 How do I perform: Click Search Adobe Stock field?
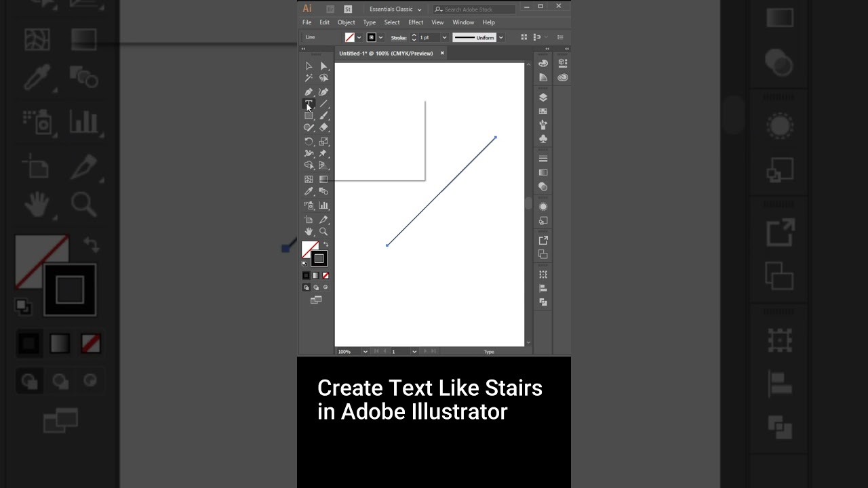point(473,9)
